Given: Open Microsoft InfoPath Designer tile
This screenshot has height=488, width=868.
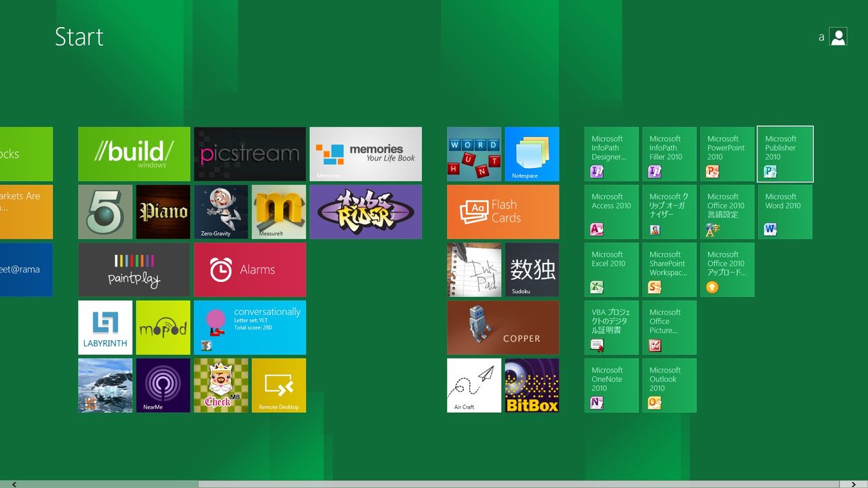Looking at the screenshot, I should [x=612, y=154].
